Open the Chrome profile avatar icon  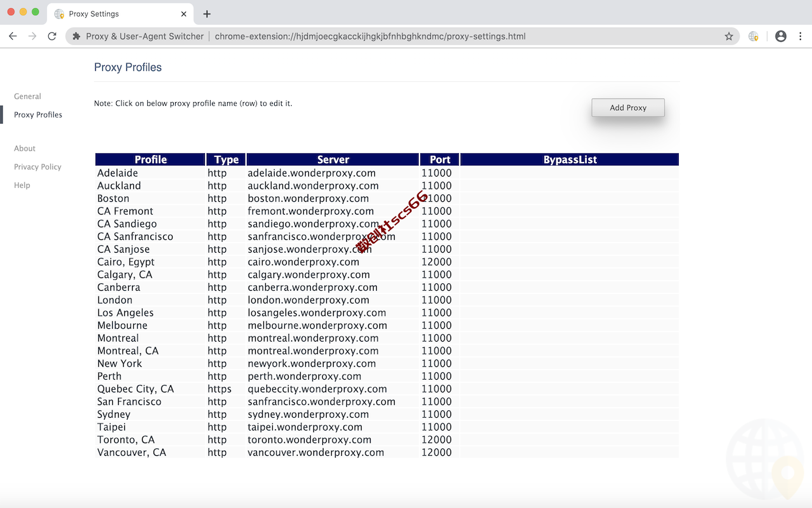[x=781, y=36]
